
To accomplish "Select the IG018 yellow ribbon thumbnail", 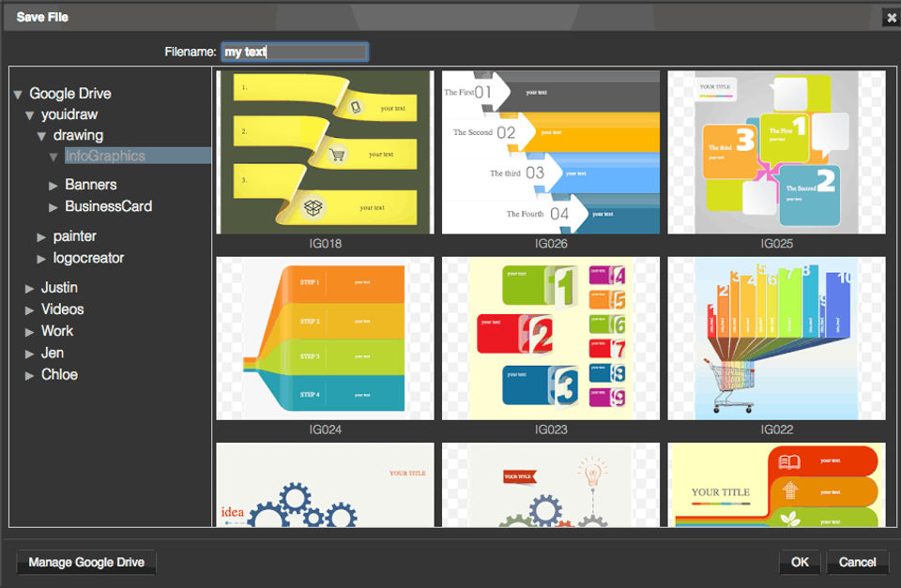I will click(x=326, y=152).
